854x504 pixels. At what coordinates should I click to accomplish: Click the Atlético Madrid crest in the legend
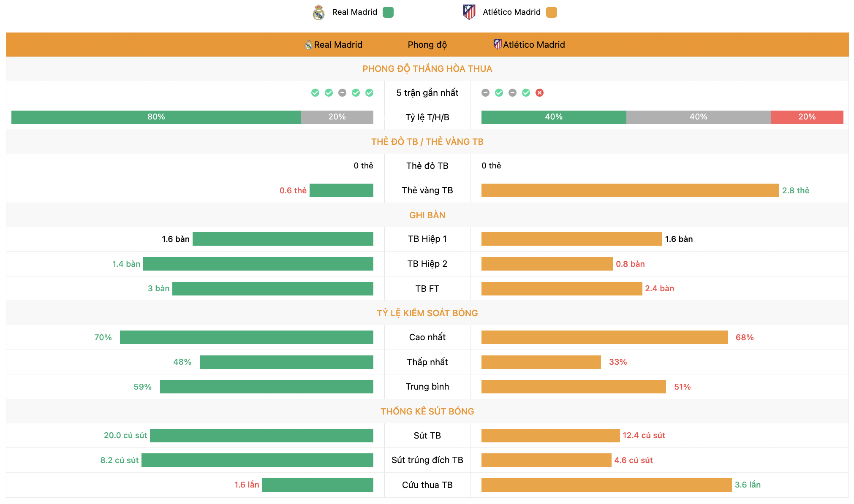[x=469, y=12]
